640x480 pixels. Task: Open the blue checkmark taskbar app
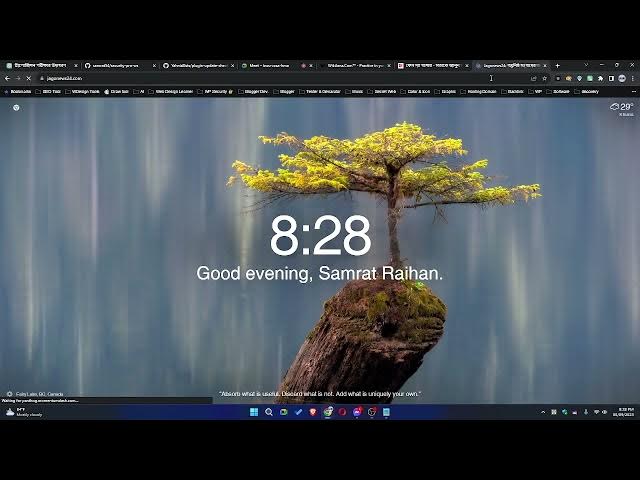298,412
